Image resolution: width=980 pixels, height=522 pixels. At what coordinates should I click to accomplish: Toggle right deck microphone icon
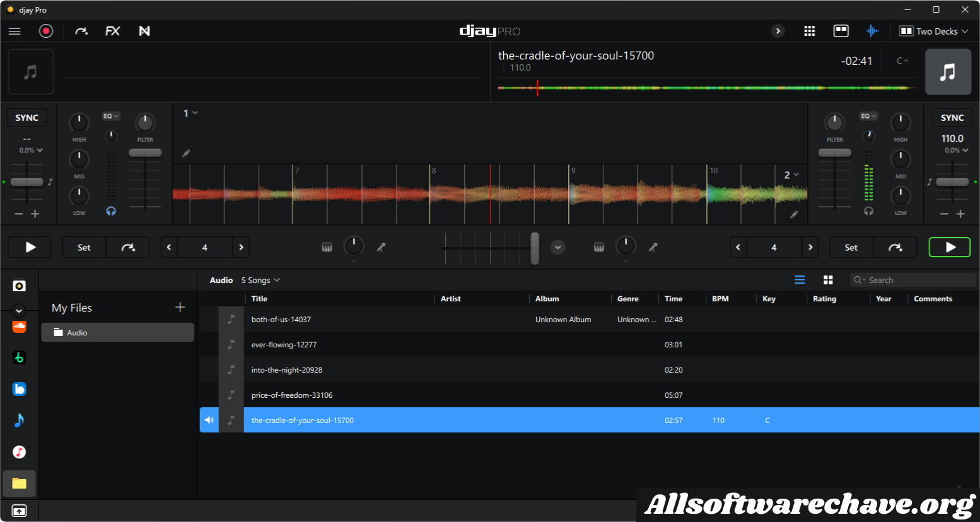[x=653, y=247]
